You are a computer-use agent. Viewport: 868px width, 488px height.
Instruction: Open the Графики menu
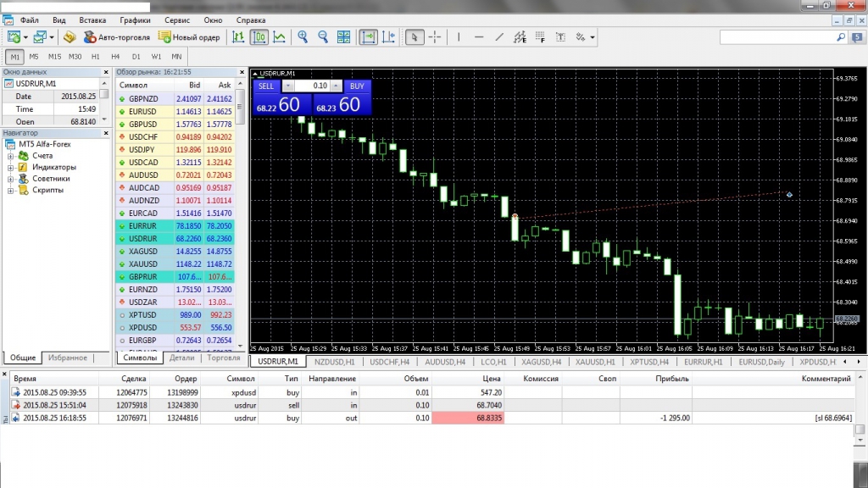[x=135, y=19]
